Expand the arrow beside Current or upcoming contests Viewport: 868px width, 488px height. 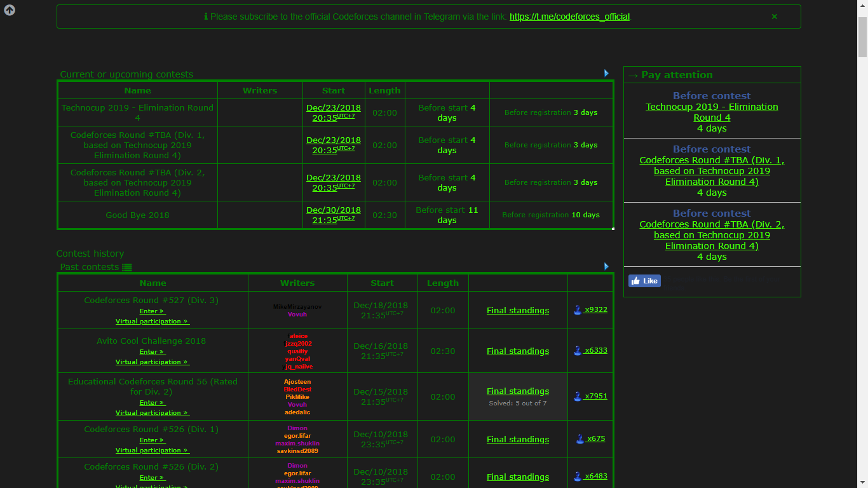606,73
